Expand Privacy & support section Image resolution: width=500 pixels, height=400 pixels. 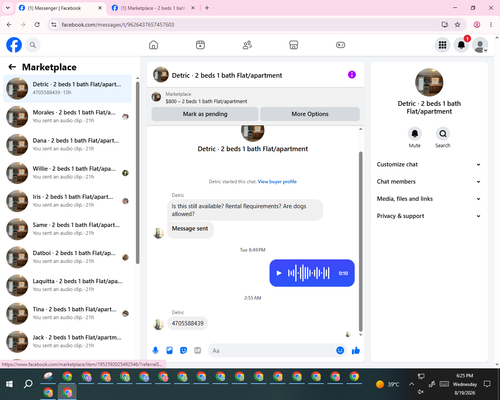(429, 216)
